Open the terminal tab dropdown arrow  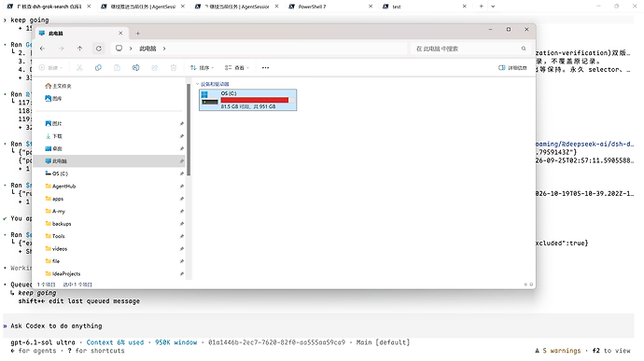click(493, 7)
